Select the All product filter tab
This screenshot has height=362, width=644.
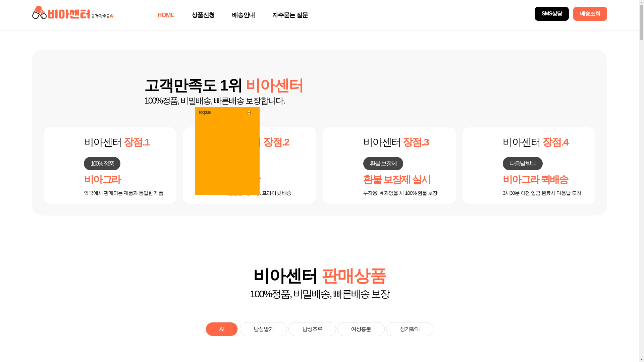(222, 329)
